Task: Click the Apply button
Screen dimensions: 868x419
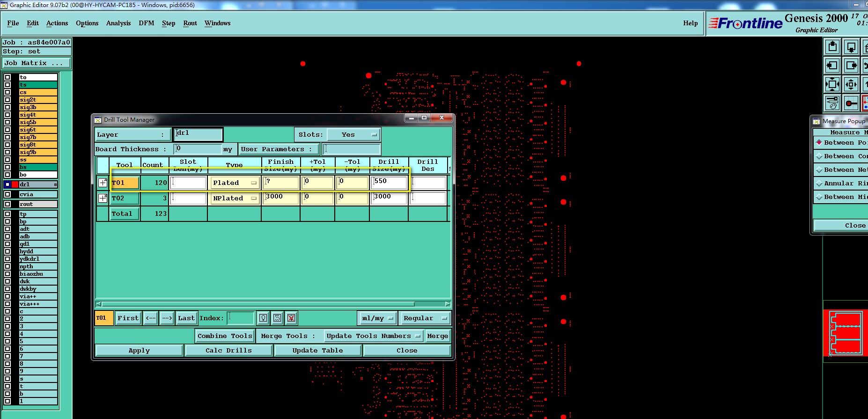Action: click(139, 350)
